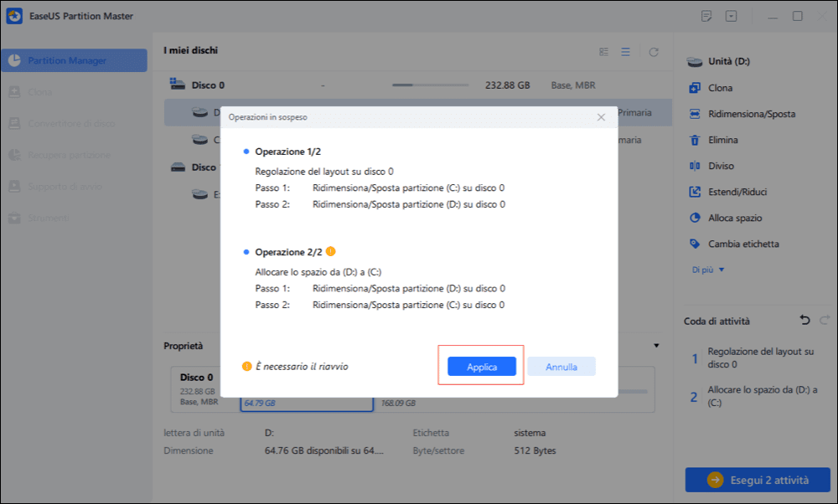Select the Clona icon in right panel
838x504 pixels.
tap(695, 88)
